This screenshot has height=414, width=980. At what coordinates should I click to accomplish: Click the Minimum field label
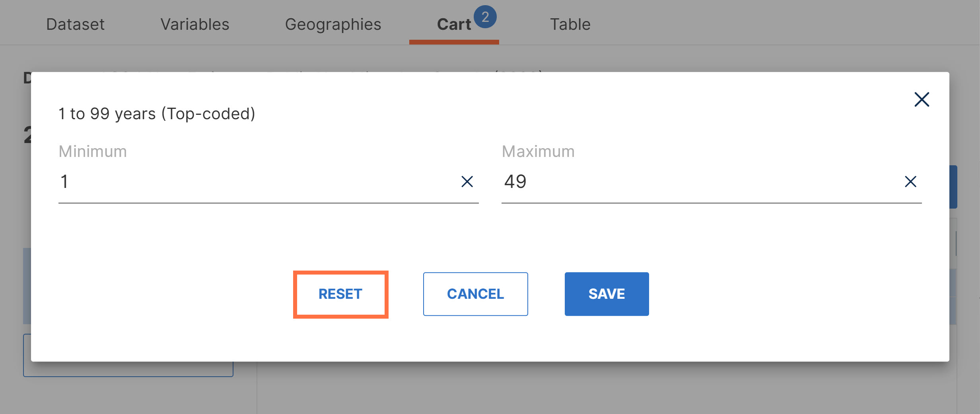click(x=93, y=151)
